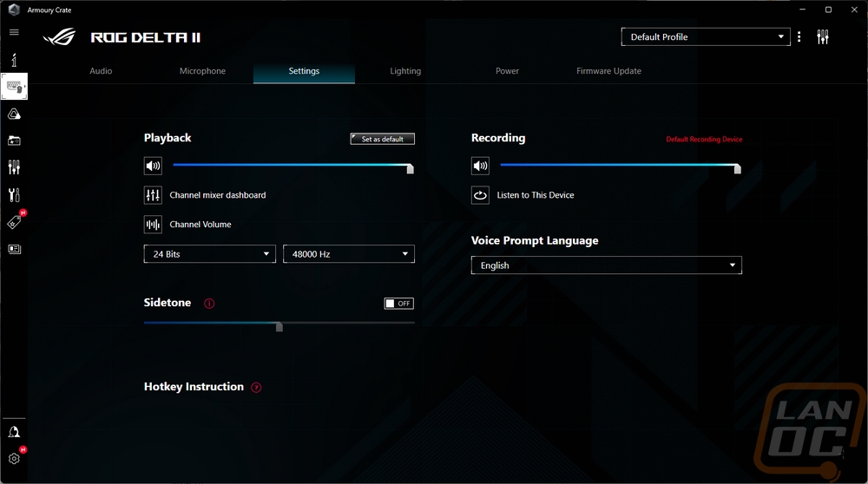Click the ROG logo
The image size is (868, 484).
click(x=59, y=37)
